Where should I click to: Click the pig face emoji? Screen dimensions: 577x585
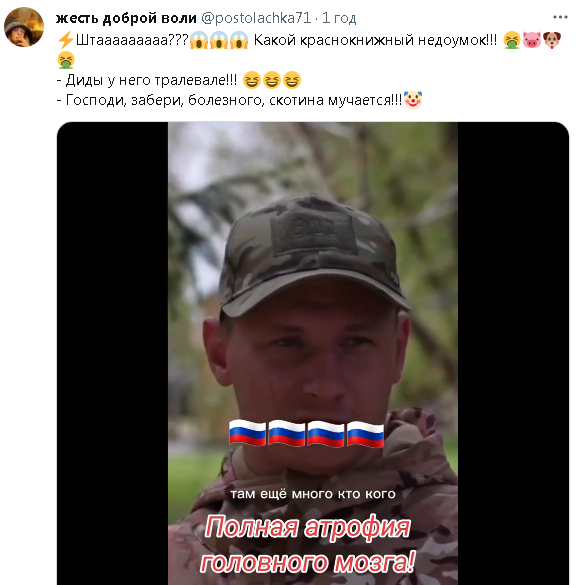pyautogui.click(x=531, y=40)
